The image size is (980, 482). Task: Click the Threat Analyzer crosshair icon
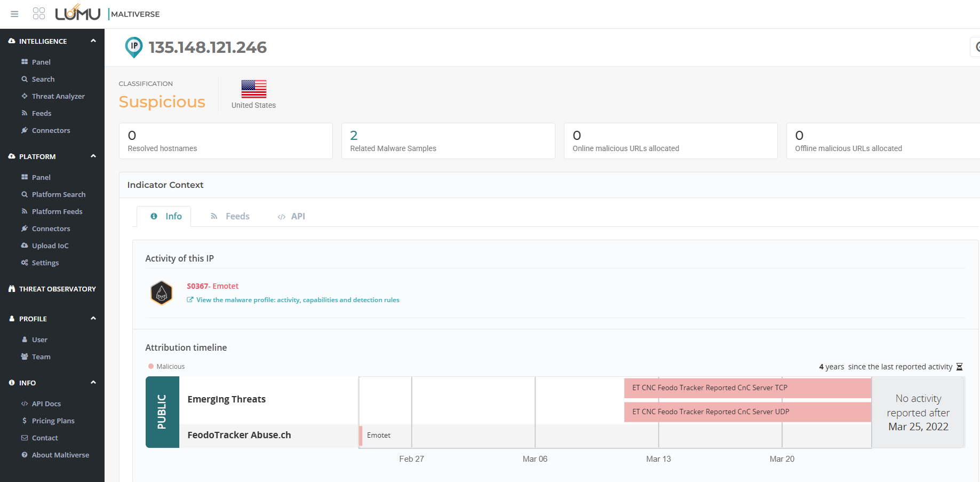tap(25, 96)
